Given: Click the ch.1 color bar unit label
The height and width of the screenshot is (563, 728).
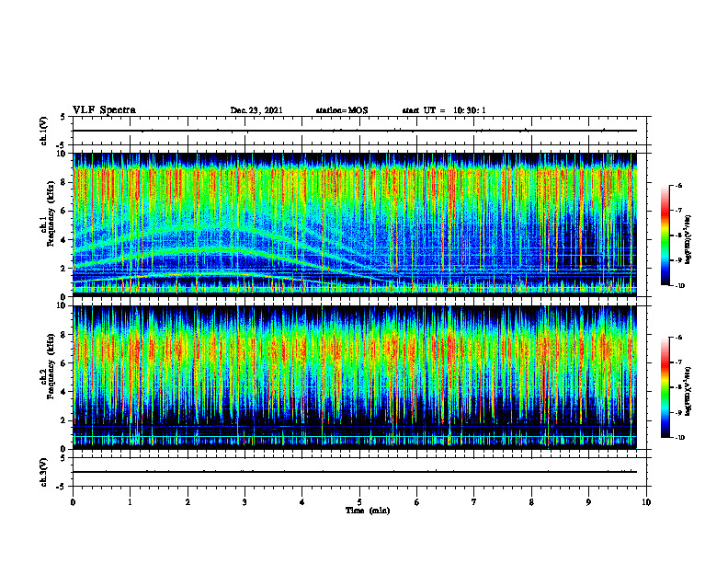Looking at the screenshot, I should pos(688,239).
